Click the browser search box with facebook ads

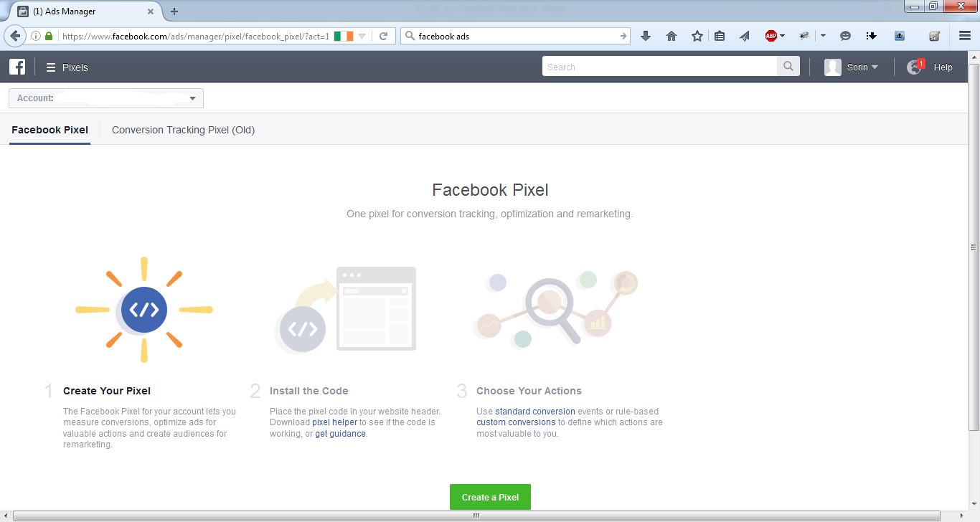(x=517, y=36)
